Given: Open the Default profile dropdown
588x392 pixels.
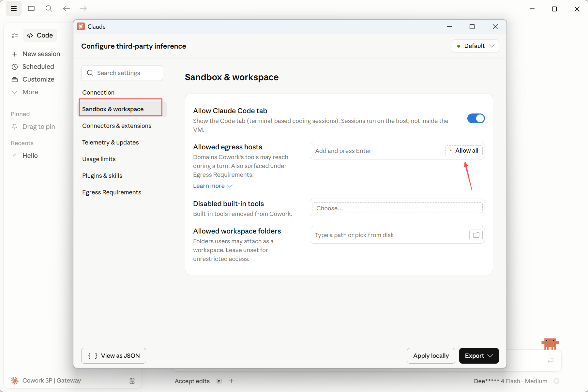Looking at the screenshot, I should (475, 46).
